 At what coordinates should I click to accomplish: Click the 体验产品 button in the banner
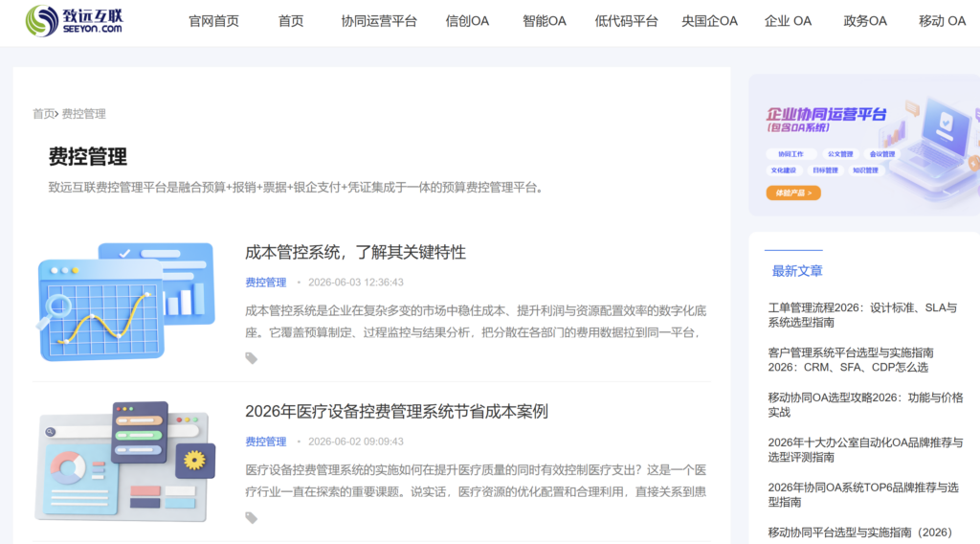pos(793,193)
